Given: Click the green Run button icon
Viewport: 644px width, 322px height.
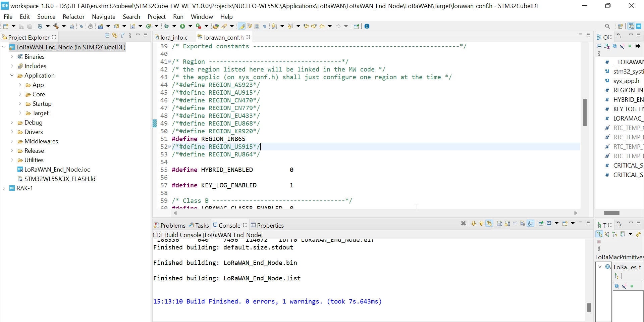Looking at the screenshot, I should pos(182,26).
